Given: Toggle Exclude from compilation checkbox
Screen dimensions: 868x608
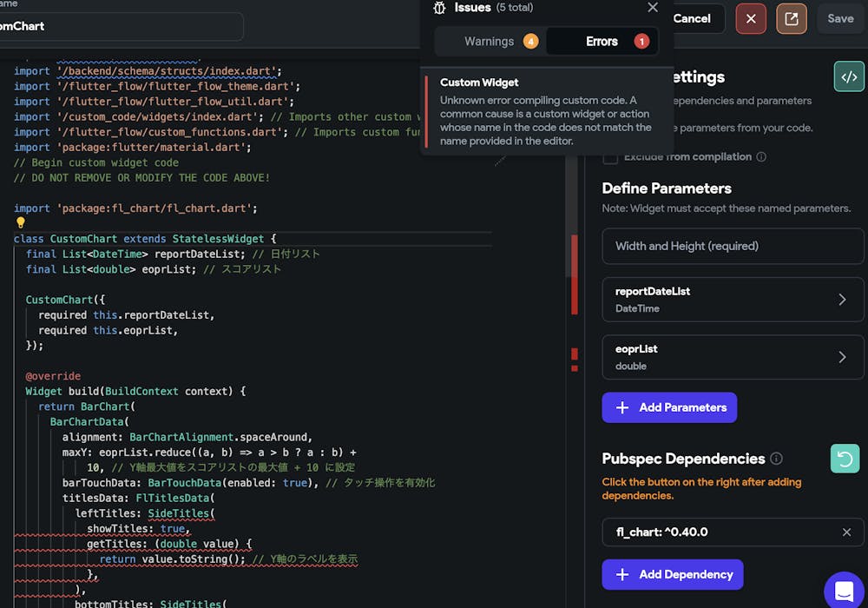Looking at the screenshot, I should (x=610, y=157).
